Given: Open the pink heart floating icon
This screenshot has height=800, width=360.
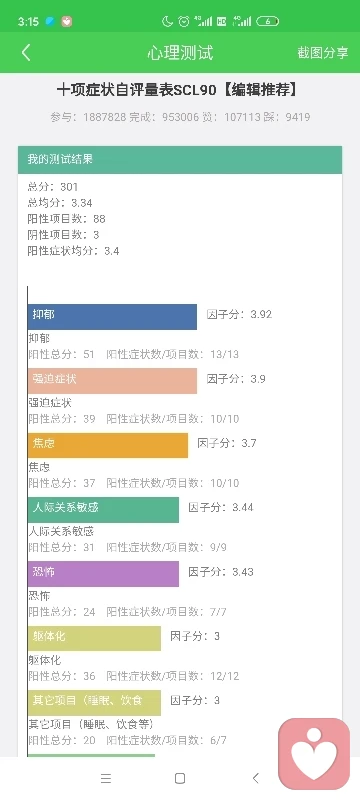Looking at the screenshot, I should pos(314,754).
